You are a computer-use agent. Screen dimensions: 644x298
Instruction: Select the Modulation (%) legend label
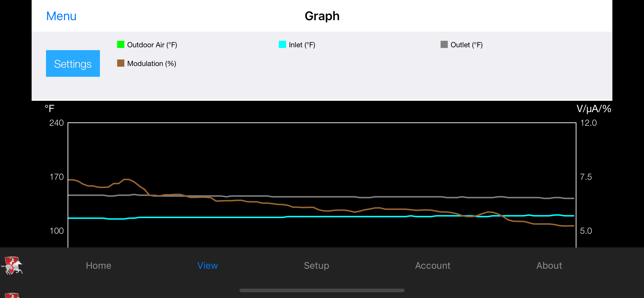(x=152, y=64)
